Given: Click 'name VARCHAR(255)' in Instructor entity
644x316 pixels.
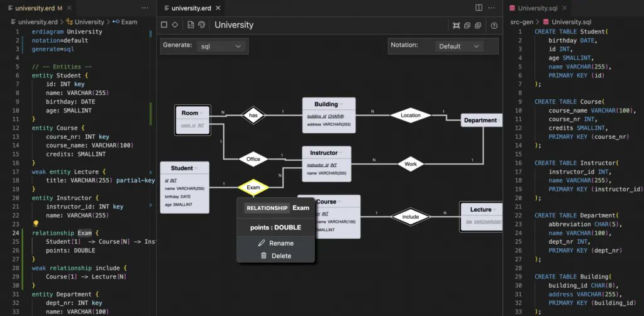Looking at the screenshot, I should pyautogui.click(x=326, y=173).
